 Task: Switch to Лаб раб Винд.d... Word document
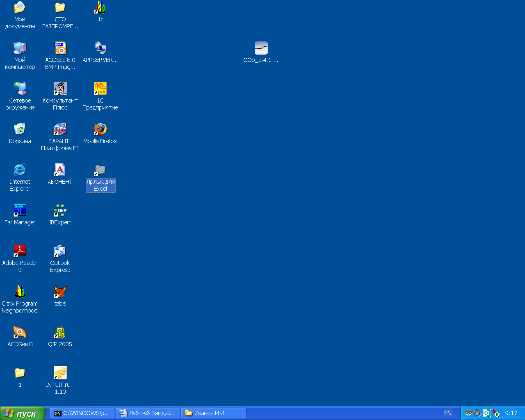(x=148, y=413)
